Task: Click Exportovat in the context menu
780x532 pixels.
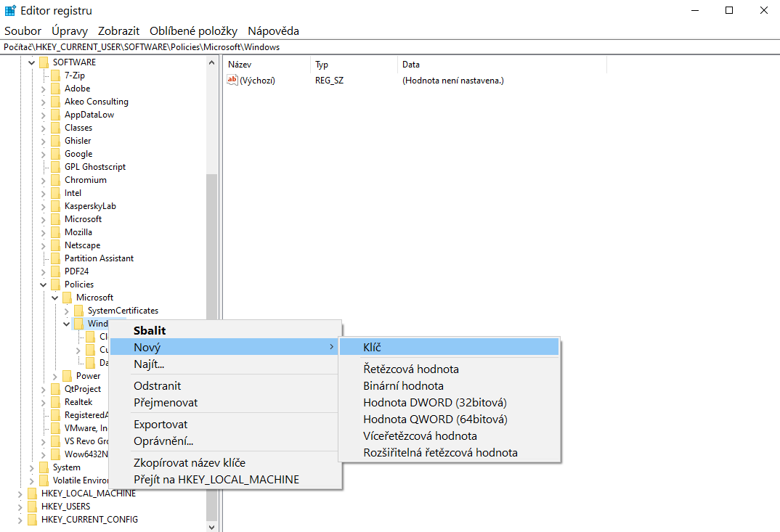Action: click(161, 425)
